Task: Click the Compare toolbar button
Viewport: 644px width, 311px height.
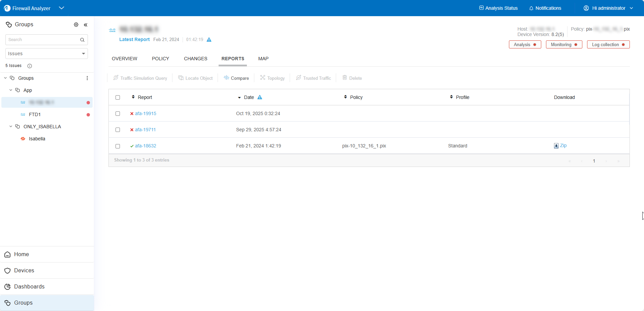Action: (x=236, y=78)
